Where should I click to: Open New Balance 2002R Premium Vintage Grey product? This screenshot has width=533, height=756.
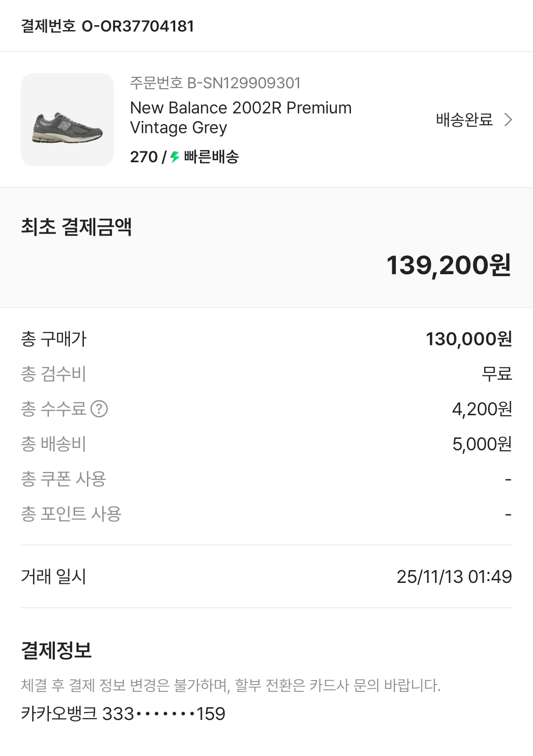(240, 117)
